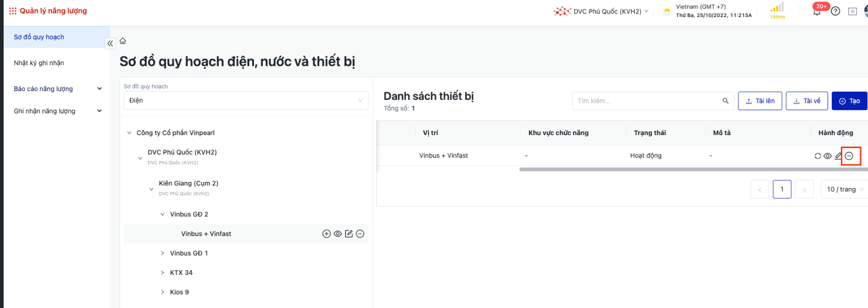
Task: View Vinbus + Vinfast tree node details
Action: (338, 234)
